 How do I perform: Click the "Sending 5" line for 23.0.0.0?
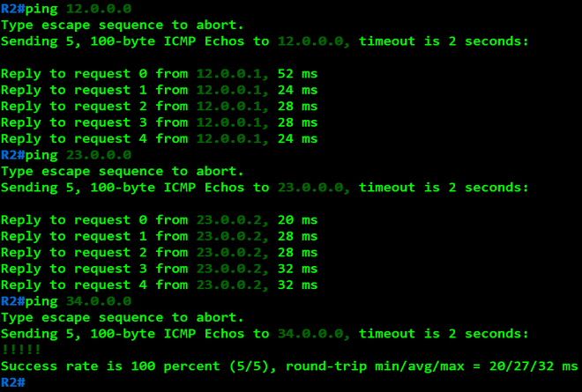[x=265, y=188]
